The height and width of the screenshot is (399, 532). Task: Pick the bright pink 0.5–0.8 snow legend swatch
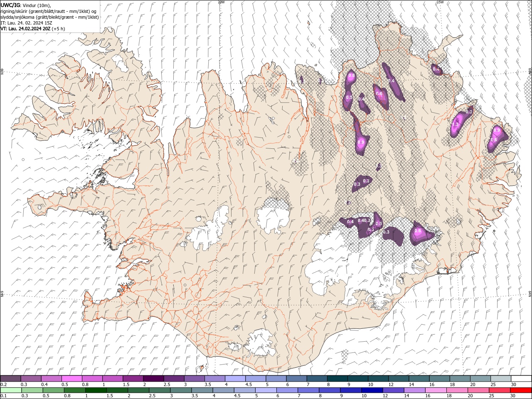(x=72, y=379)
